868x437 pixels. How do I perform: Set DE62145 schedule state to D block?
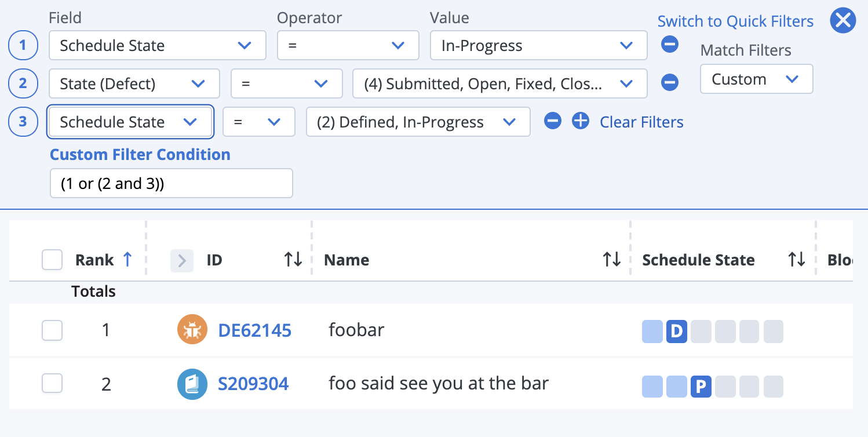[676, 332]
